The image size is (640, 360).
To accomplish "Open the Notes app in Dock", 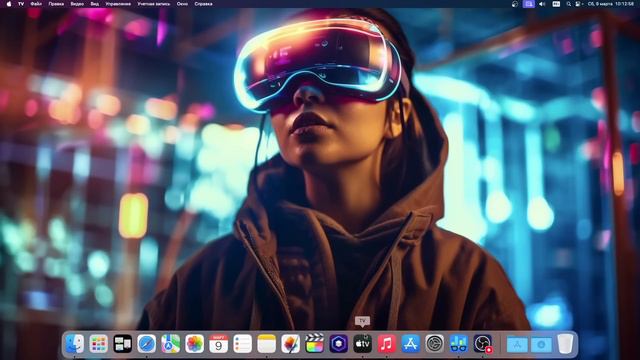I will pyautogui.click(x=267, y=344).
